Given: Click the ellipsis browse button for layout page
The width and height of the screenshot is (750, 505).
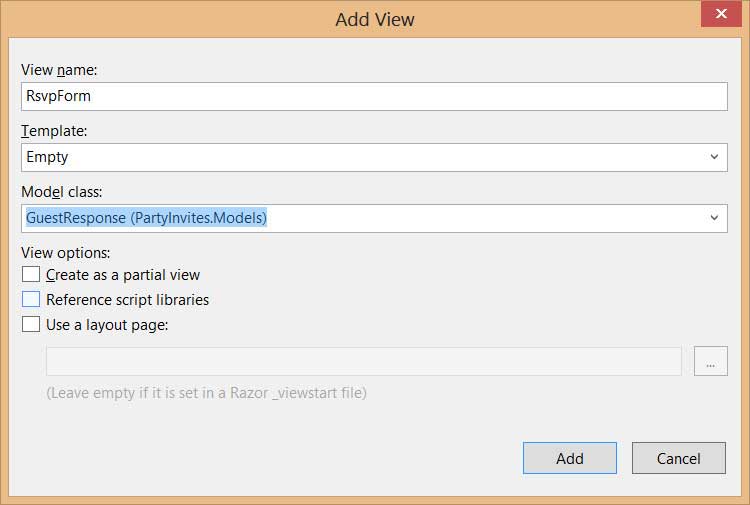Looking at the screenshot, I should (x=710, y=361).
